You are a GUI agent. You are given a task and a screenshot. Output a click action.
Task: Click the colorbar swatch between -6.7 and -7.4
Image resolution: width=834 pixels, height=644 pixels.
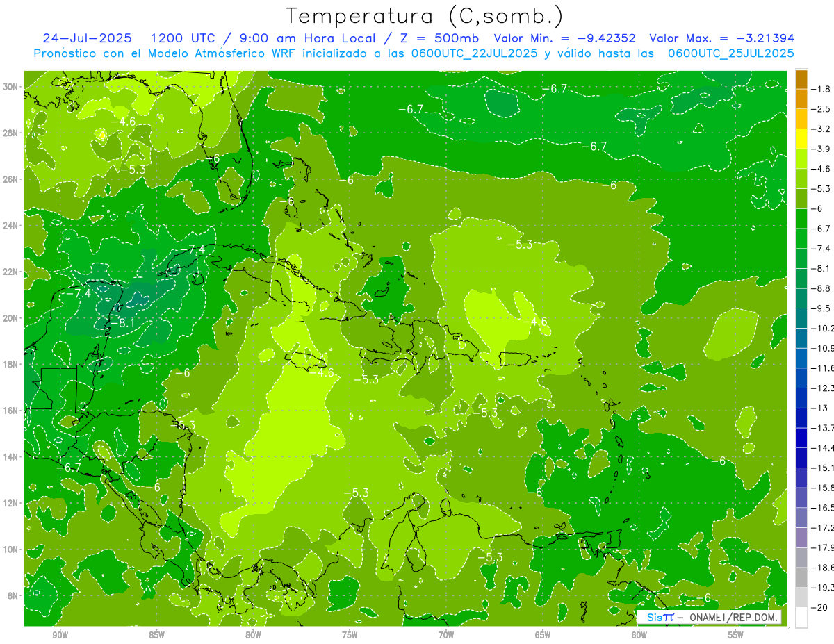point(801,238)
